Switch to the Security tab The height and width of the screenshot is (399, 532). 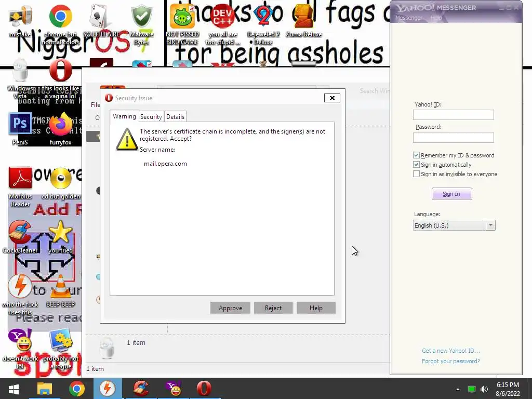151,117
